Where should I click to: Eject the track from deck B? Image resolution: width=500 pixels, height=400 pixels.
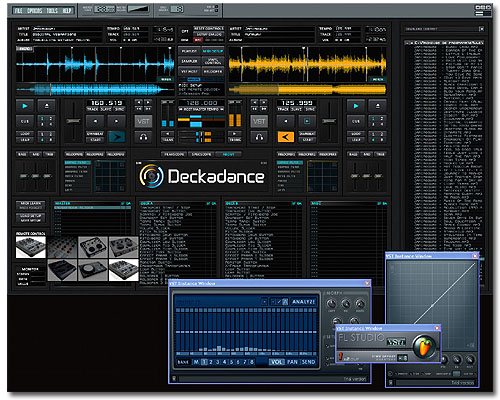pyautogui.click(x=377, y=106)
